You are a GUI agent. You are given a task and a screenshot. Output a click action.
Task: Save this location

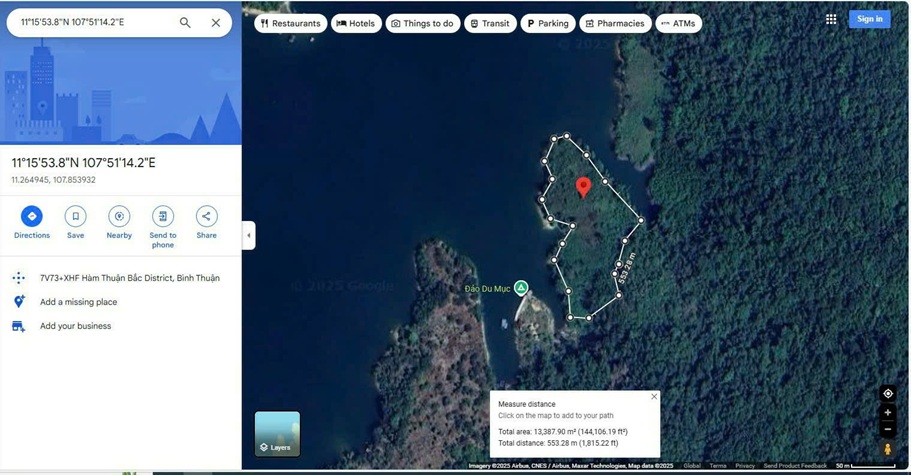tap(76, 222)
